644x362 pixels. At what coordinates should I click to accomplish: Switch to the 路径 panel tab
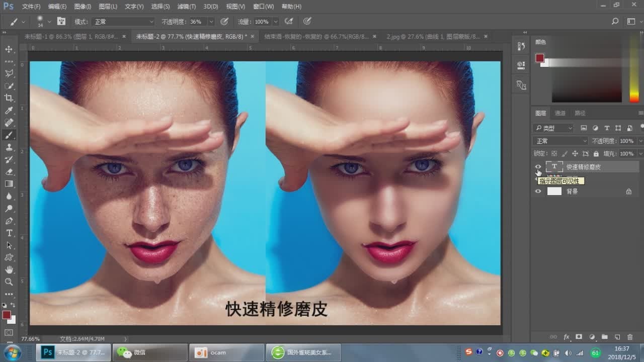tap(580, 113)
